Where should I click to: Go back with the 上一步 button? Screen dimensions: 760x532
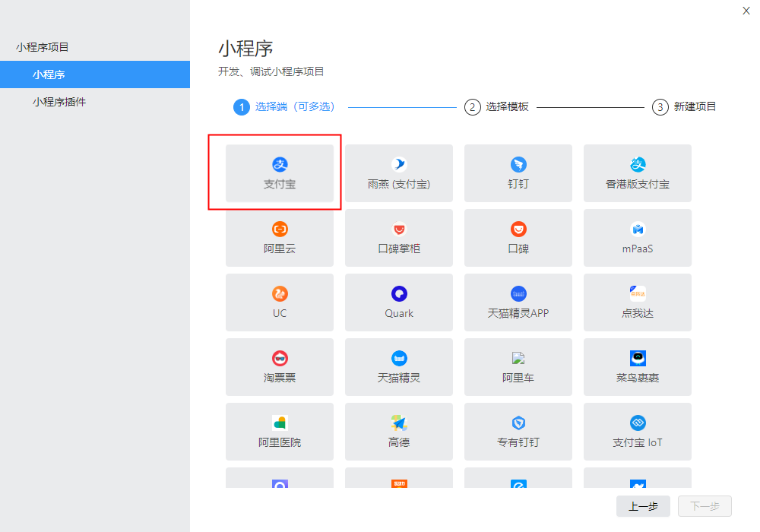[643, 506]
